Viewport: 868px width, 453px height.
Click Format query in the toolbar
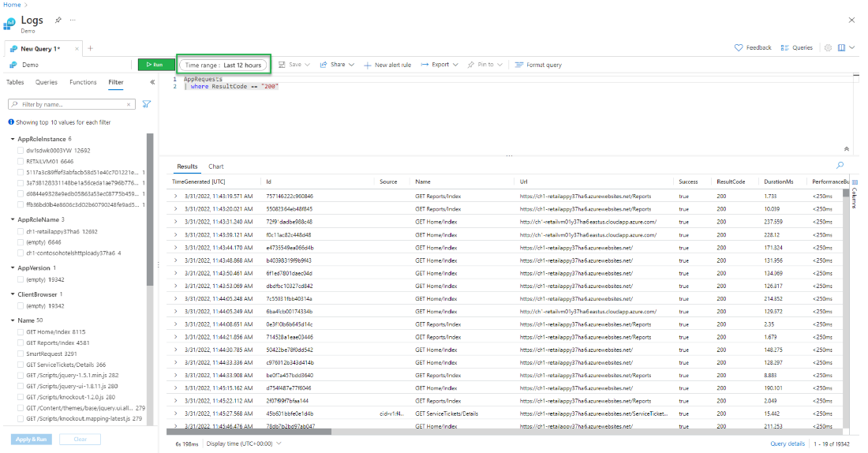tap(538, 65)
